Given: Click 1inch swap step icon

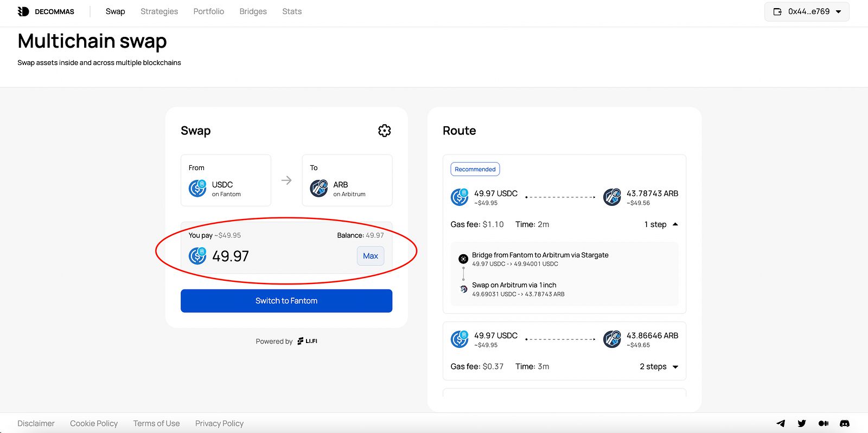Looking at the screenshot, I should [463, 289].
